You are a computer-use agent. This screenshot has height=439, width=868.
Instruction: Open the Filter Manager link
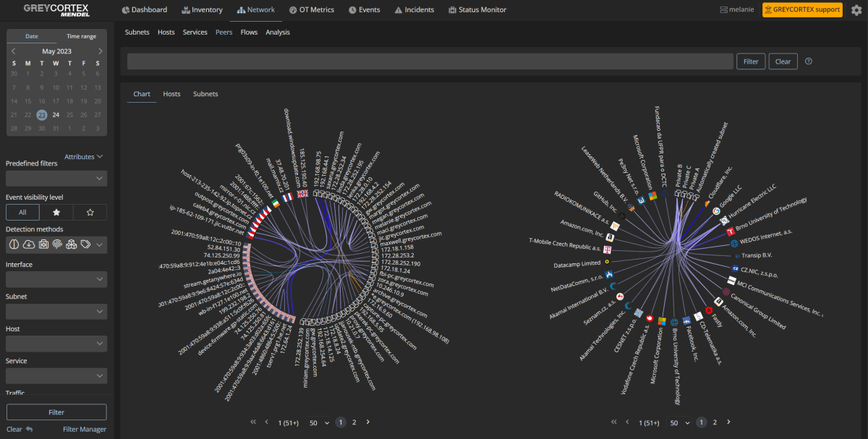(x=84, y=430)
